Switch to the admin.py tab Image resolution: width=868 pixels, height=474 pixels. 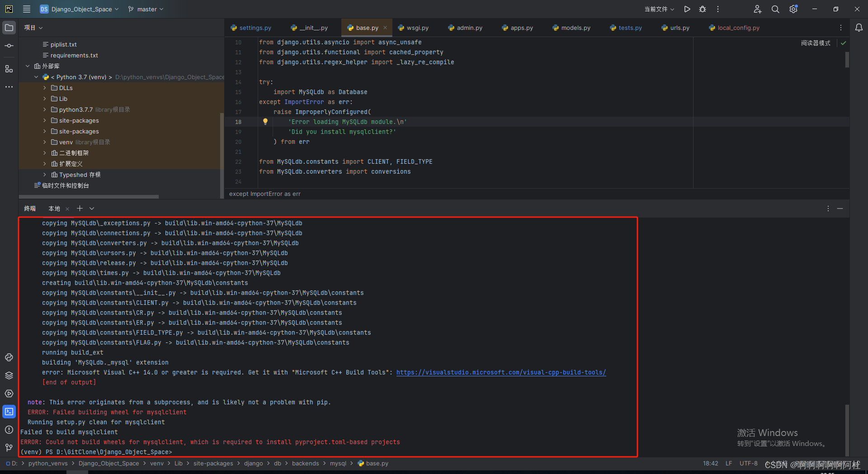click(465, 28)
